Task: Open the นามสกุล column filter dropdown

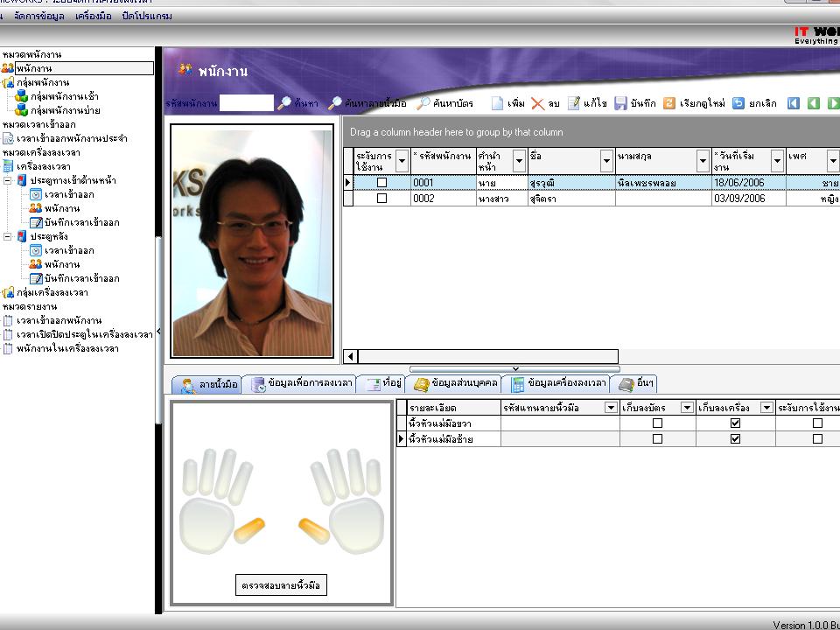Action: [703, 161]
